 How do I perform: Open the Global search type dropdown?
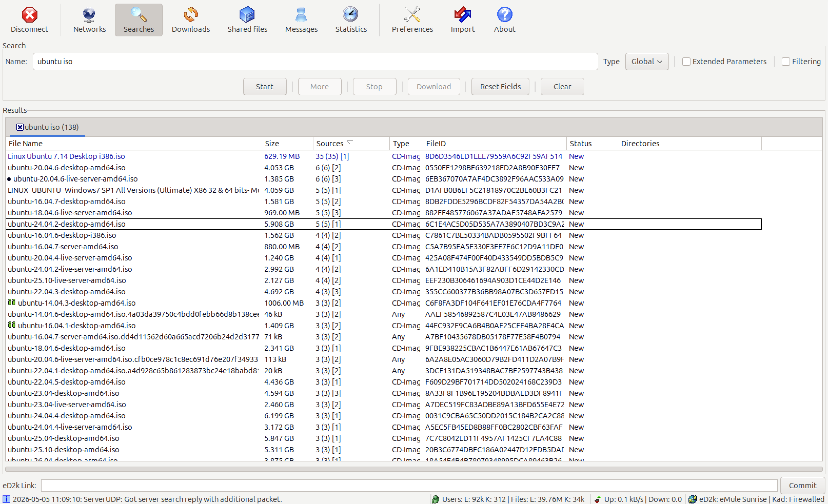(x=647, y=62)
